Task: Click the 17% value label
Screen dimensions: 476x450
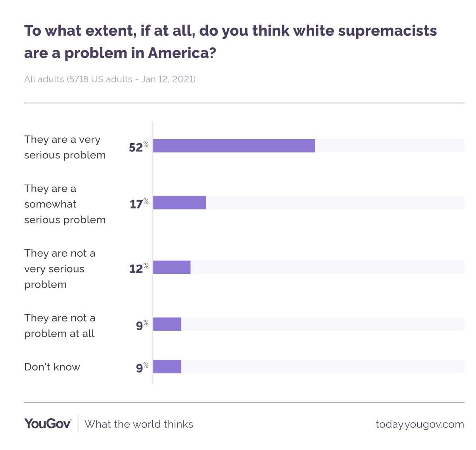Action: (x=139, y=204)
